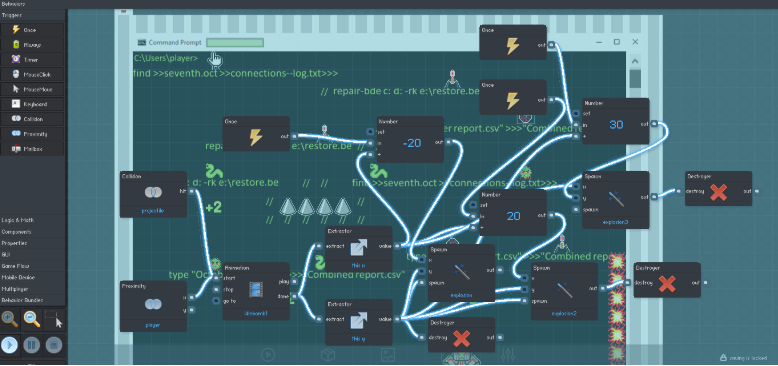Click the Command Prompt scroll up arrow

coord(635,61)
